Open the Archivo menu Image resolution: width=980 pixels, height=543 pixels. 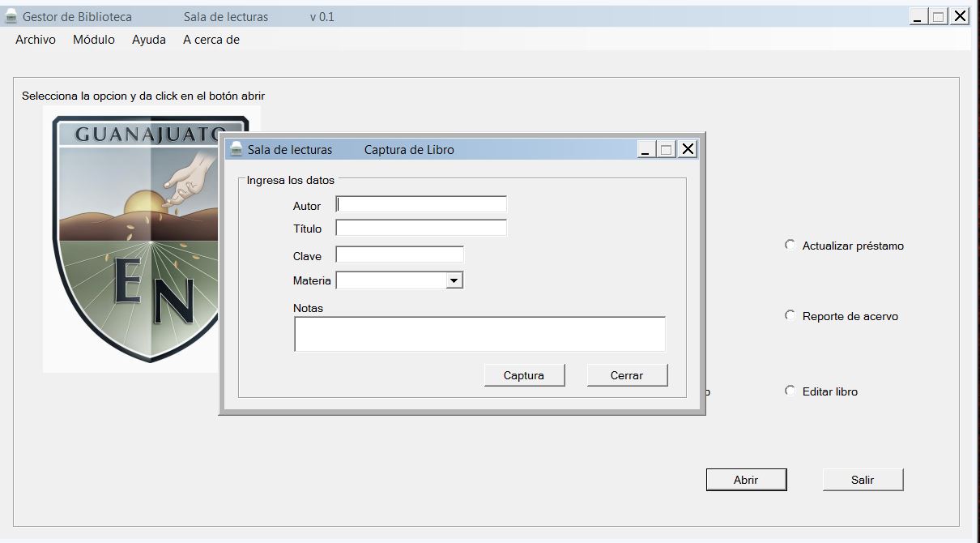[36, 40]
